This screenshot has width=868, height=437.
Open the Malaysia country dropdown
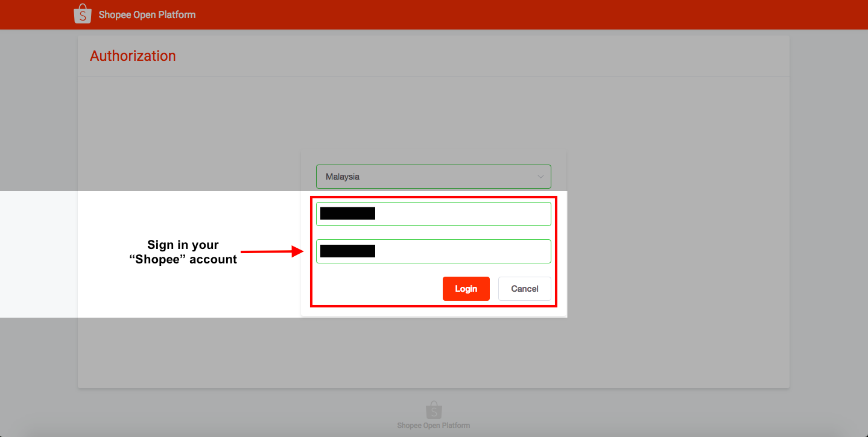tap(433, 177)
